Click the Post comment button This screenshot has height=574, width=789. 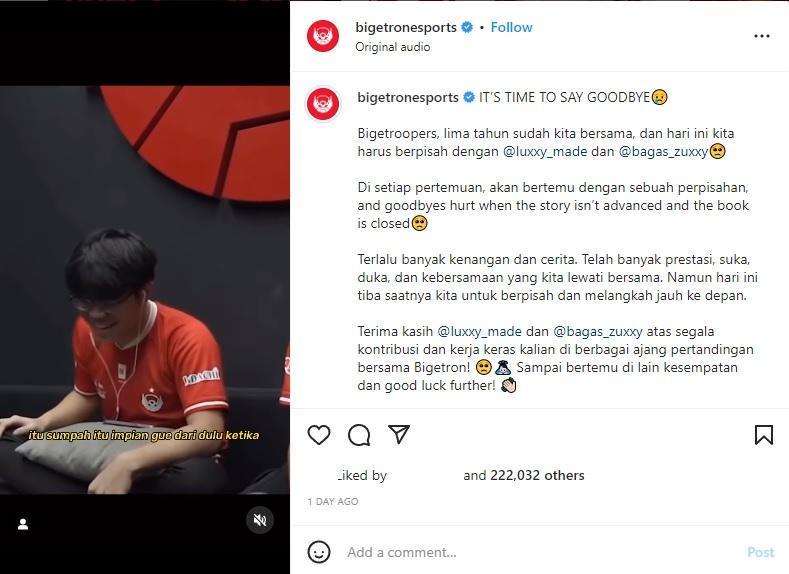[x=760, y=552]
